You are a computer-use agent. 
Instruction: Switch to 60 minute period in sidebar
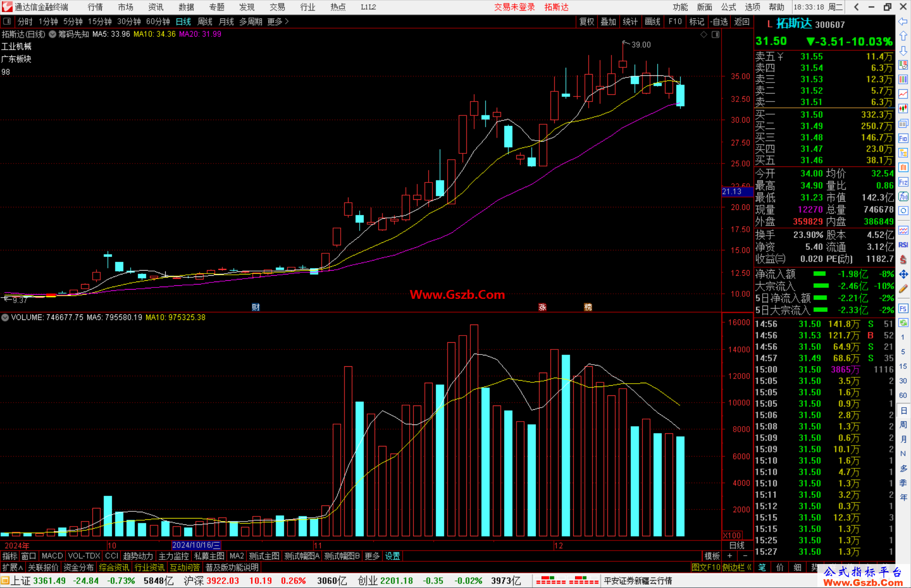[903, 395]
